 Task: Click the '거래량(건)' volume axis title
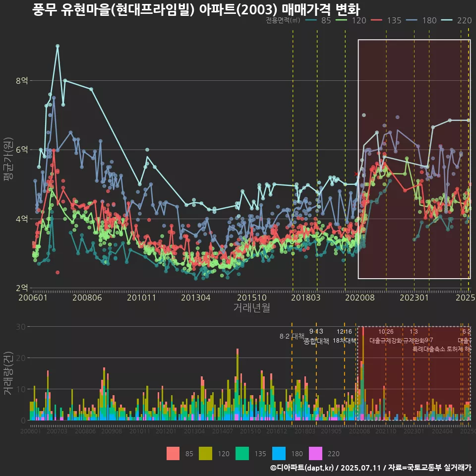point(8,373)
